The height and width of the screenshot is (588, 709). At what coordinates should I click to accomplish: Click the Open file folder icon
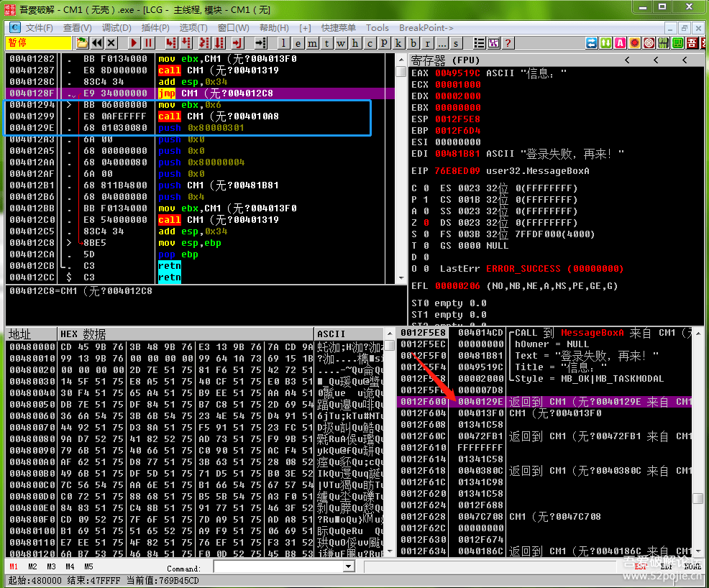point(83,43)
